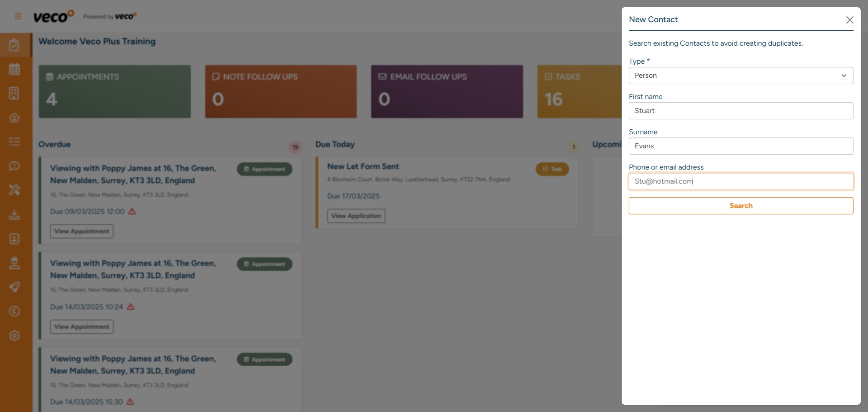Select the house icon in the sidebar
This screenshot has width=868, height=412.
tap(15, 118)
